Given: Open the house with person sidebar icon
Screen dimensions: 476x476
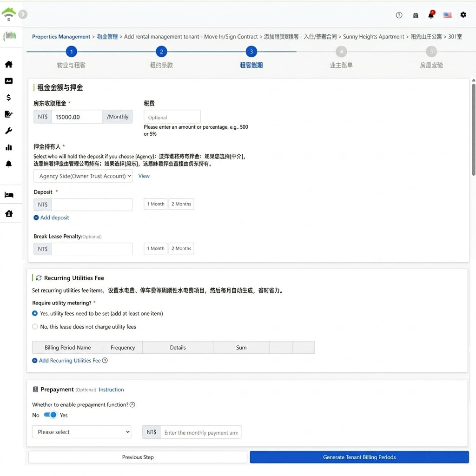Looking at the screenshot, I should (9, 213).
